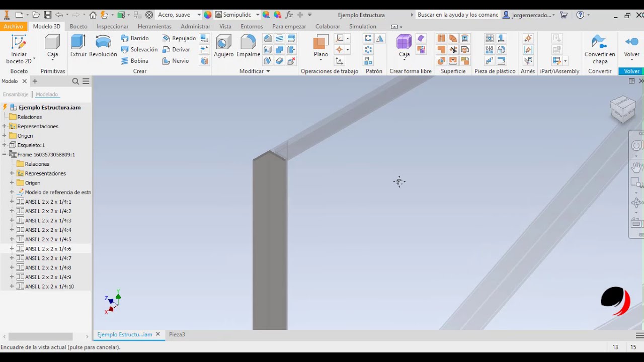
Task: Click the Home view icon in quick access toolbar
Action: (x=93, y=15)
